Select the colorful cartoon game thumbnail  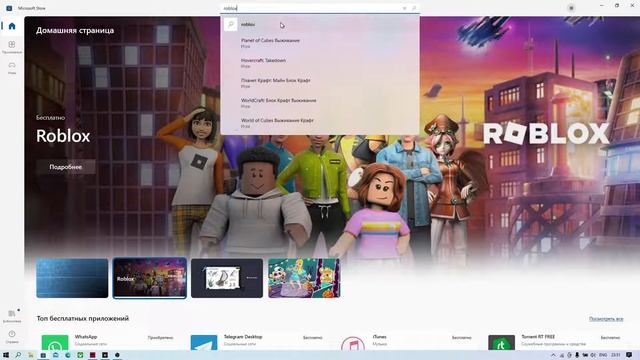point(304,278)
